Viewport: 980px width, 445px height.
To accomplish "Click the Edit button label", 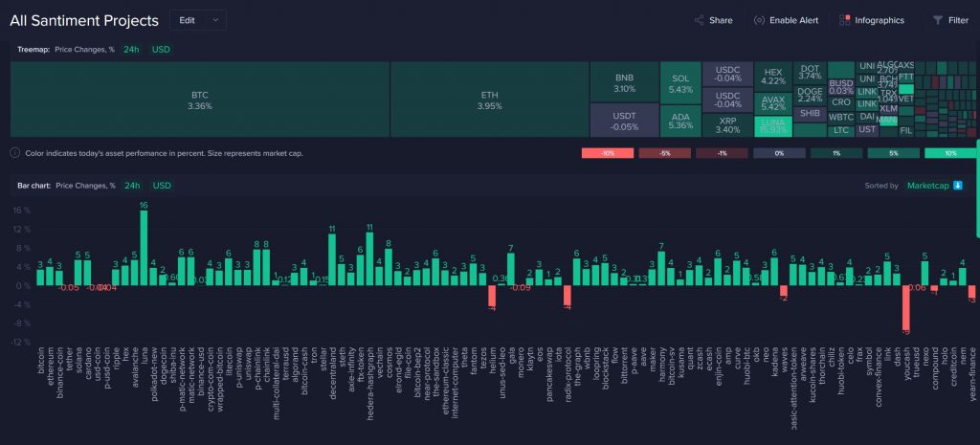I will 187,19.
